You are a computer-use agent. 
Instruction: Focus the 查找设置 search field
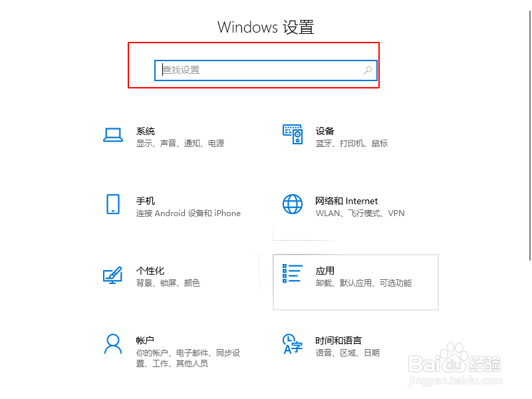[265, 70]
